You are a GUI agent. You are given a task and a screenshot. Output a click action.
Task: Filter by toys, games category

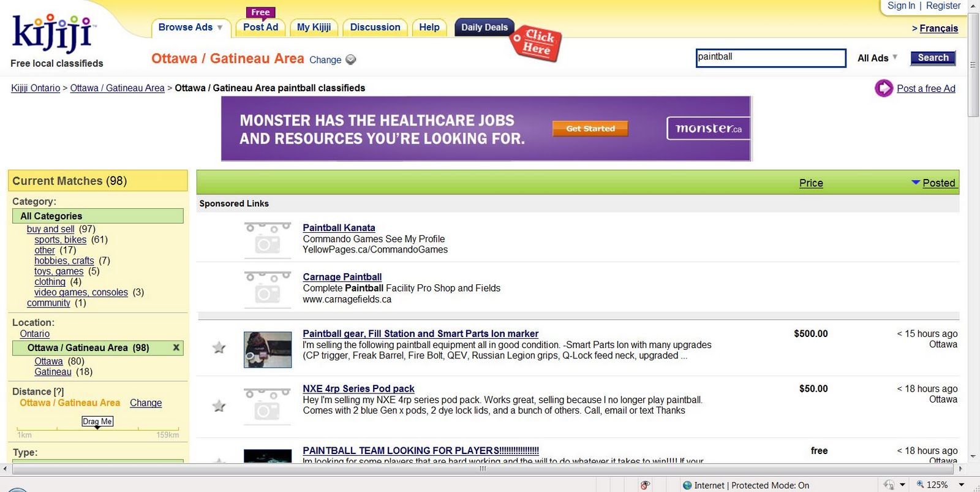[59, 271]
